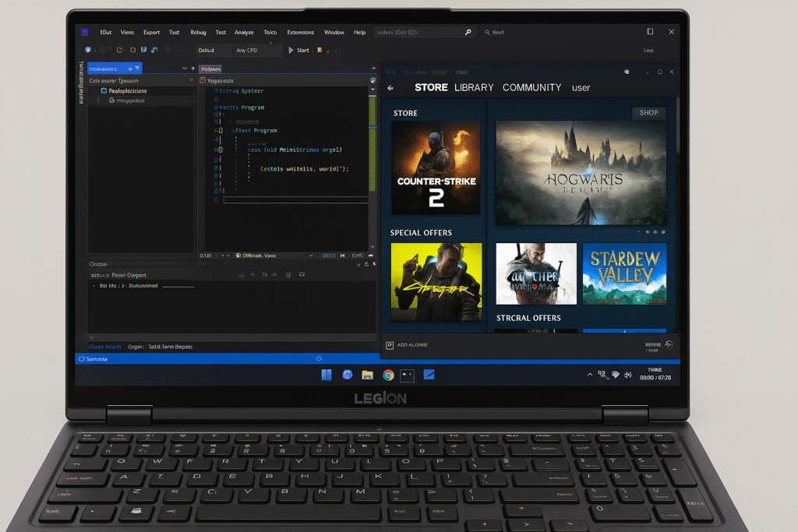Click the word wrap icon in the output toolbar
This screenshot has height=532, width=798.
tap(302, 275)
